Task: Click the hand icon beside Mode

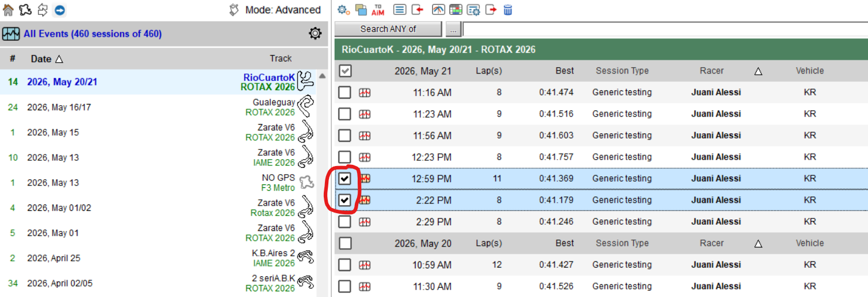Action: click(x=234, y=10)
